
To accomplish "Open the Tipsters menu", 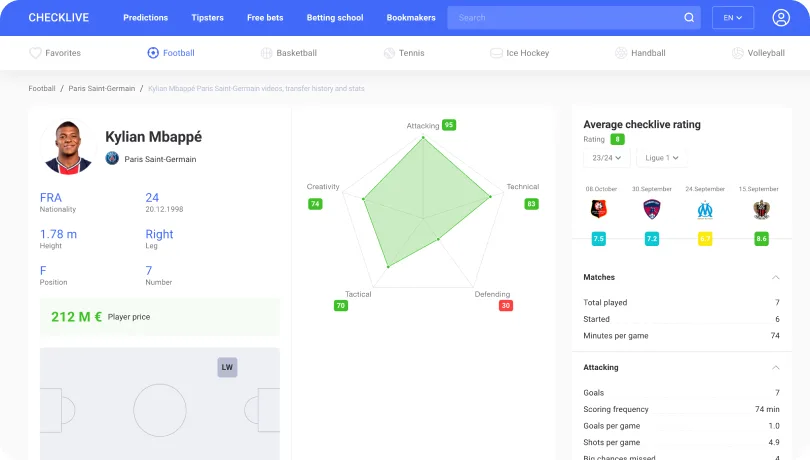I will (208, 18).
